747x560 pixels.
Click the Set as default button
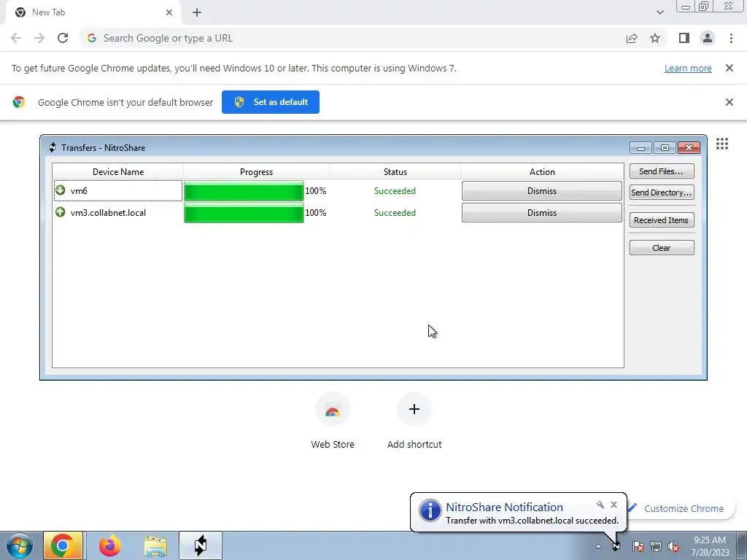tap(271, 102)
